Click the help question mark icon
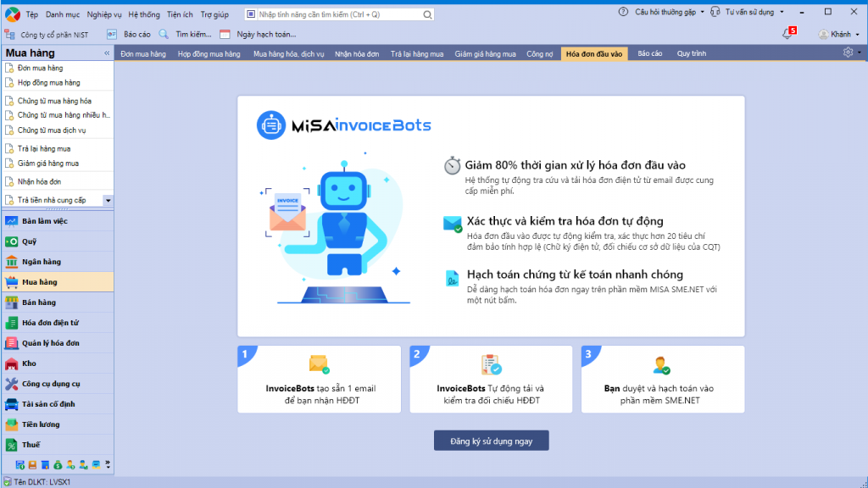The image size is (868, 488). coord(623,12)
